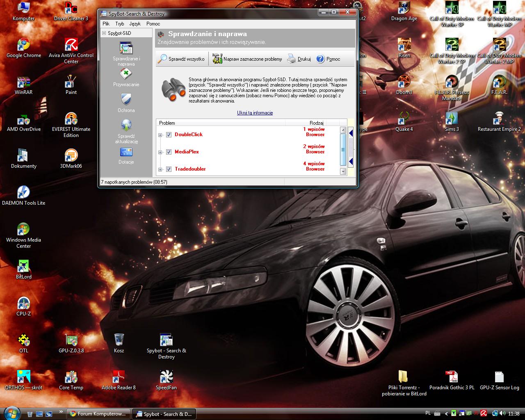Expand the MediaPlex tree entry
The height and width of the screenshot is (420, 525).
(160, 152)
